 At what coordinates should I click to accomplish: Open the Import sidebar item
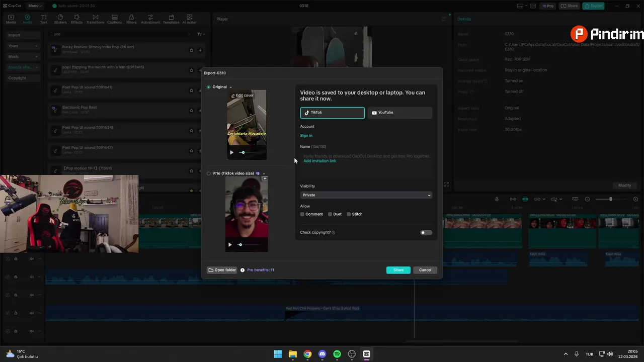[23, 35]
